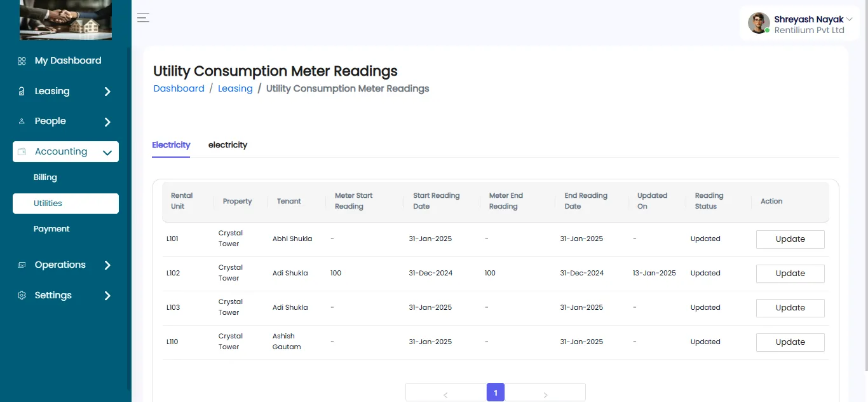Expand the Operations menu chevron
Image resolution: width=868 pixels, height=402 pixels.
coord(107,265)
